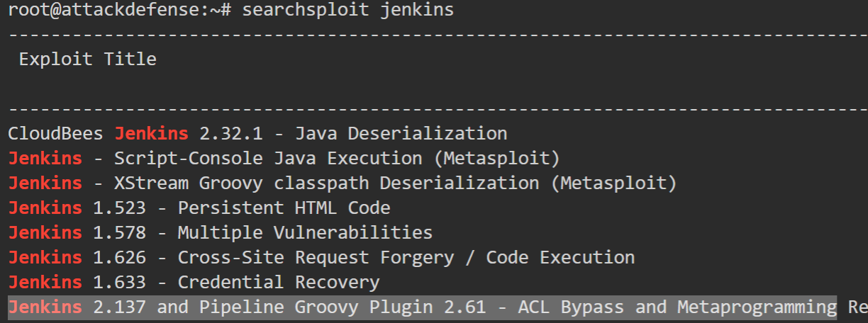
Task: Click 'Jenkins 1.633 - Credential Recovery' row
Action: coord(194,282)
